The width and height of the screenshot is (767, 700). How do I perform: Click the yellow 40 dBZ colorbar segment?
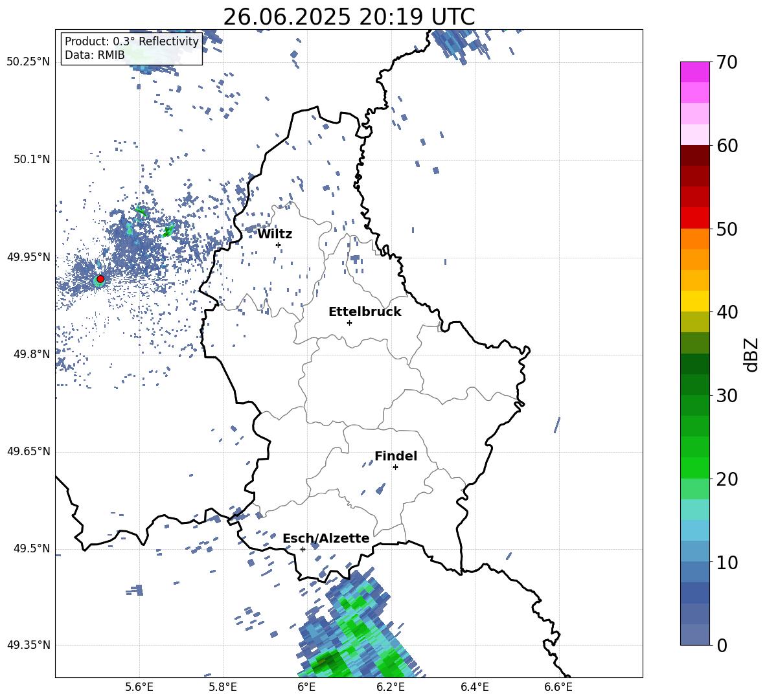click(695, 301)
